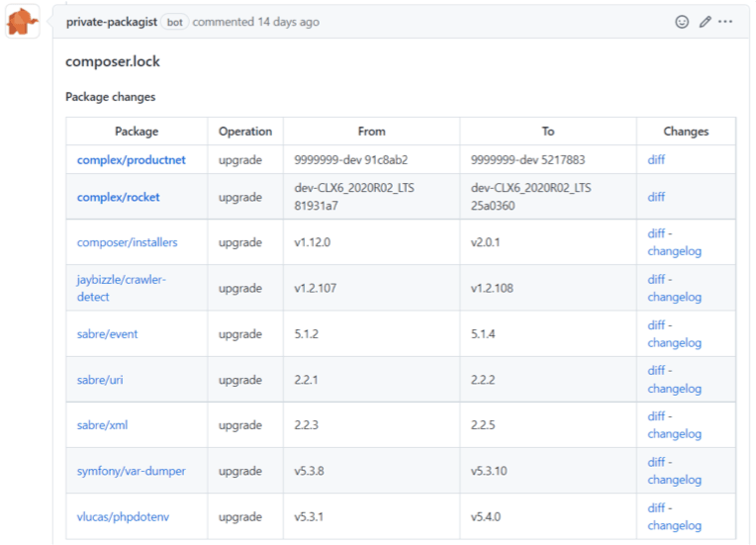Click the From column header

click(x=371, y=132)
